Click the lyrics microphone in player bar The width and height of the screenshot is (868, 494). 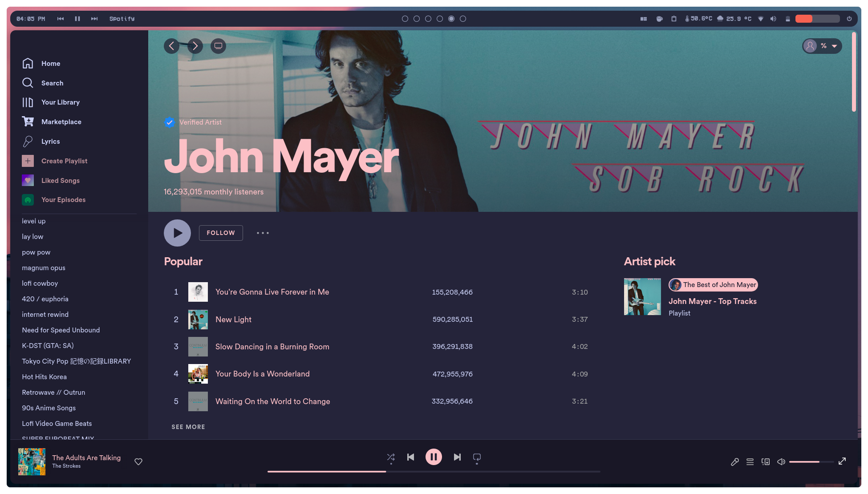[x=734, y=462]
